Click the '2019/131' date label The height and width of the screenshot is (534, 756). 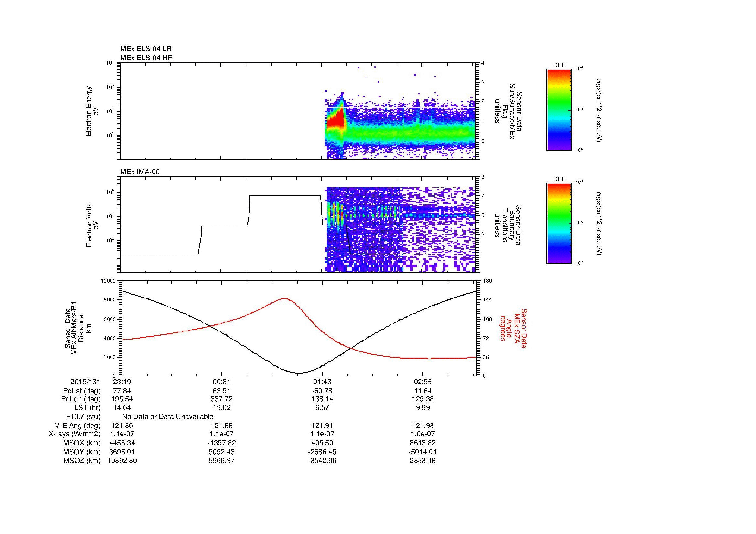click(85, 382)
